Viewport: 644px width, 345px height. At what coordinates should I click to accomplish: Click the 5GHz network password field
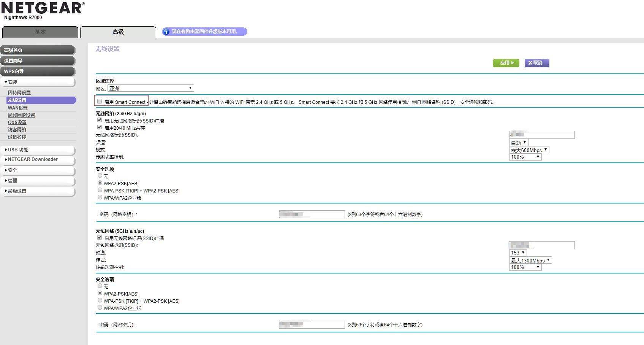[312, 324]
